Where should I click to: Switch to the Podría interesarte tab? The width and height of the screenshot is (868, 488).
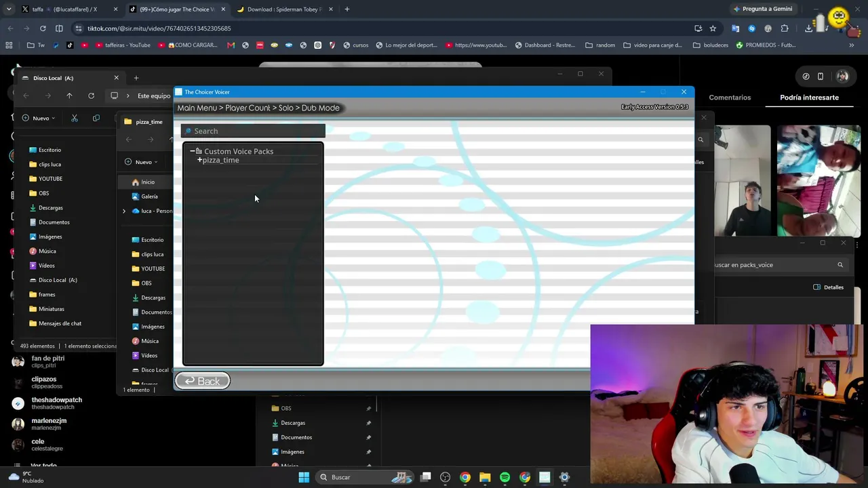(x=809, y=98)
